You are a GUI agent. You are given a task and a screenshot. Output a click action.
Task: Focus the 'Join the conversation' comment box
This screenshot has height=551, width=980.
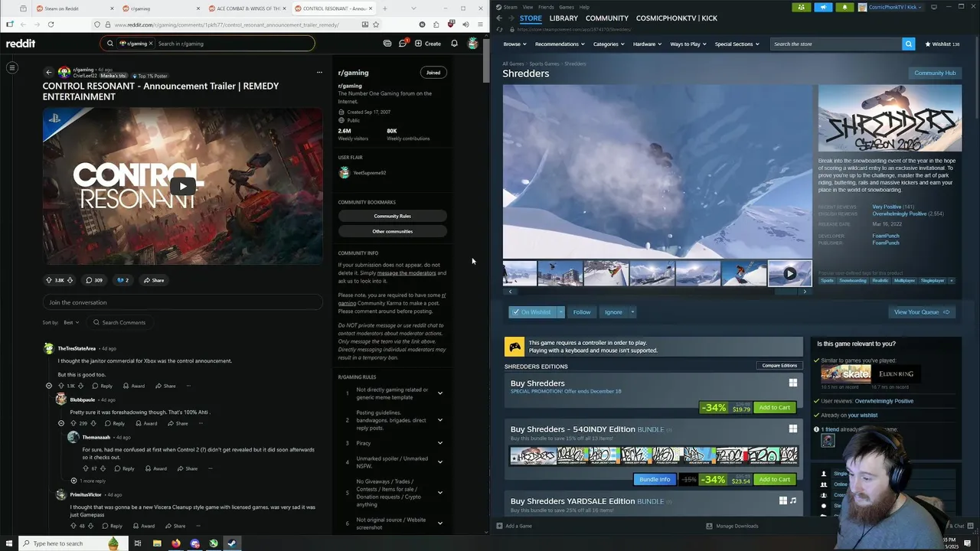(182, 302)
